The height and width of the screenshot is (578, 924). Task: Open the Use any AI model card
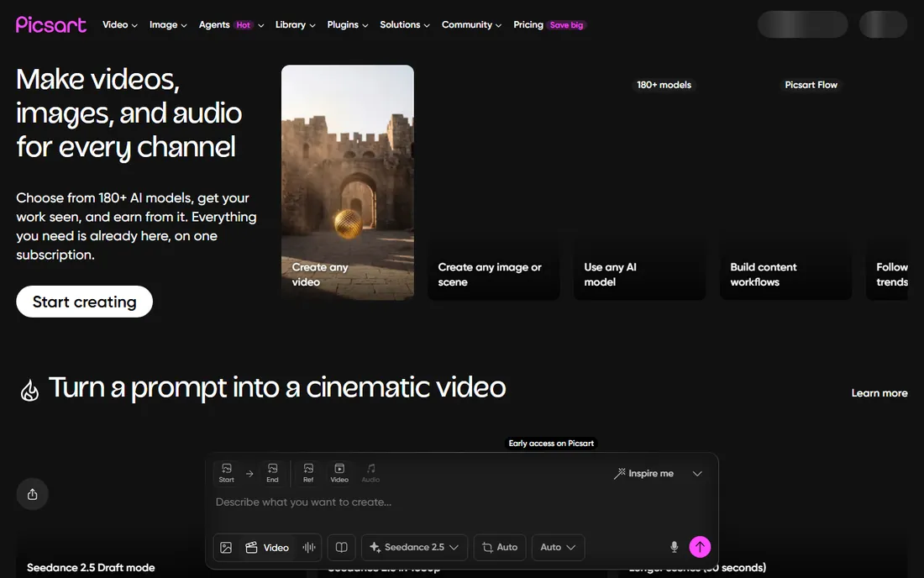tap(640, 182)
